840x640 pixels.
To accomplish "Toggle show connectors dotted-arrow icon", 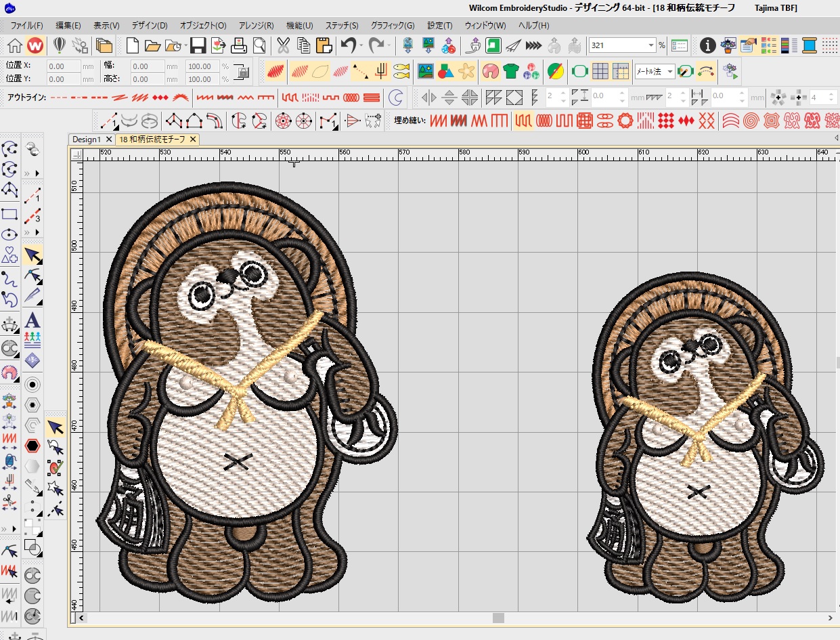I will point(361,71).
